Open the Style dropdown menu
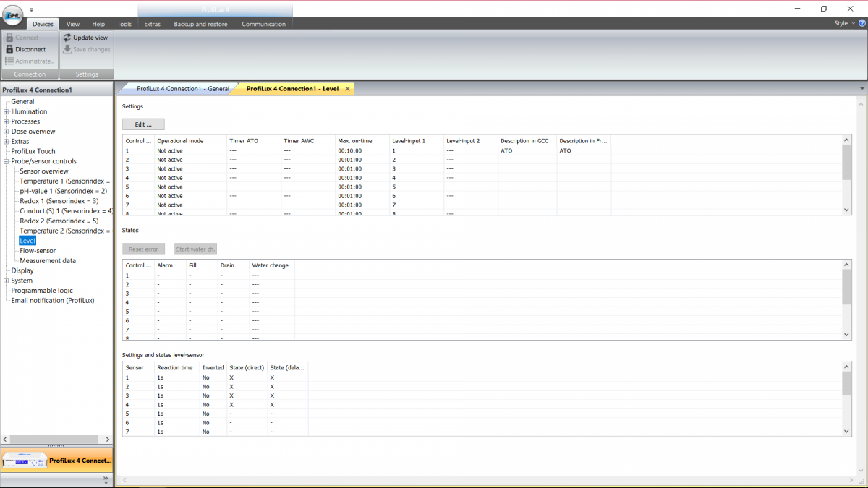 843,23
